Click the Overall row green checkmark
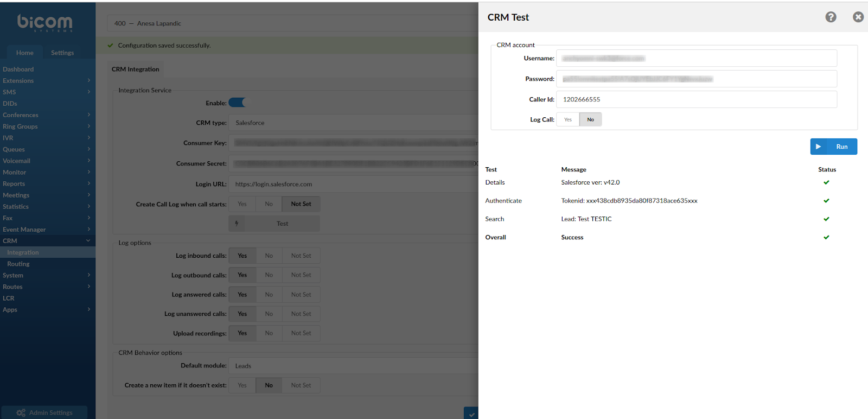The height and width of the screenshot is (419, 868). pyautogui.click(x=826, y=237)
